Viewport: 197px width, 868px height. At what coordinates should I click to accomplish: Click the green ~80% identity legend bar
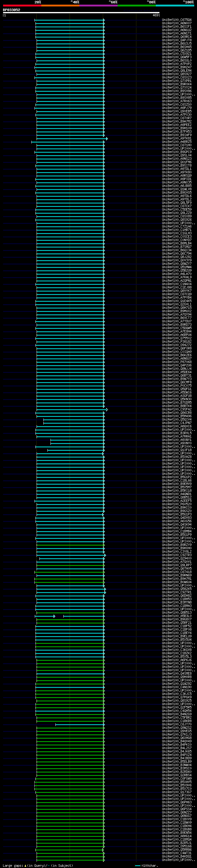[137, 6]
